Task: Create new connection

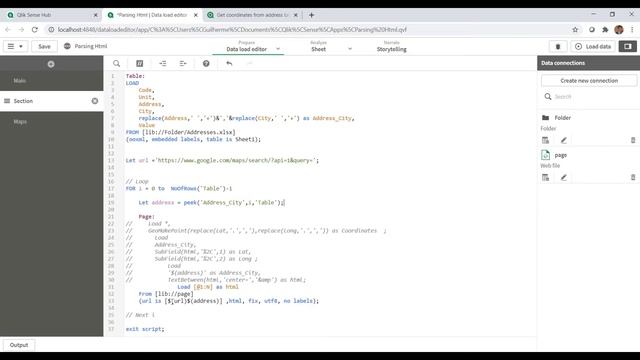Action: pyautogui.click(x=589, y=80)
